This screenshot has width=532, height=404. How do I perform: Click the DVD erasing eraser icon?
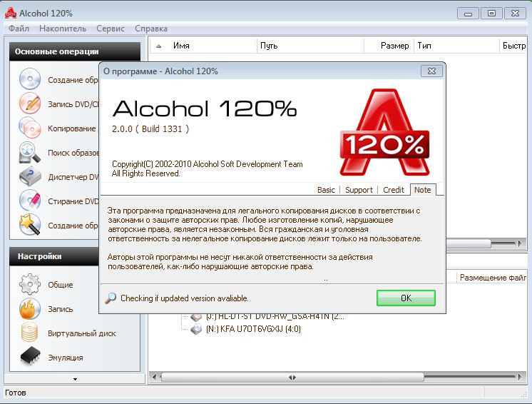[x=29, y=201]
